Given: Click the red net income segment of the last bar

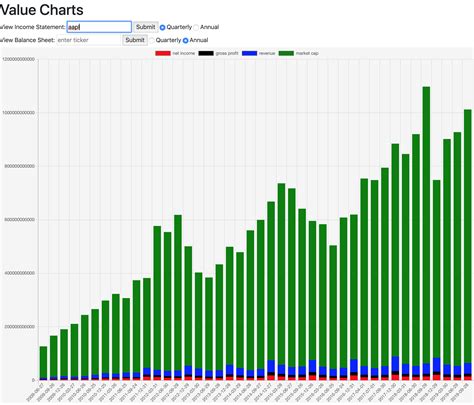Looking at the screenshot, I should (x=468, y=378).
